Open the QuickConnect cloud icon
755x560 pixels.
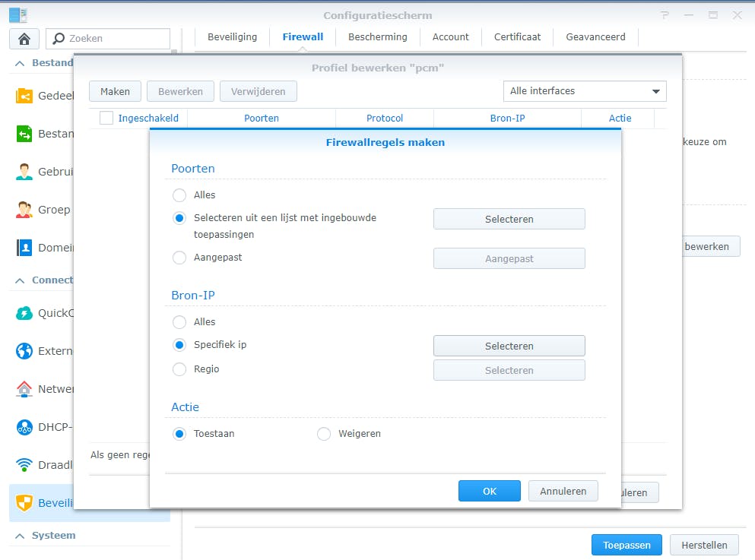click(24, 313)
